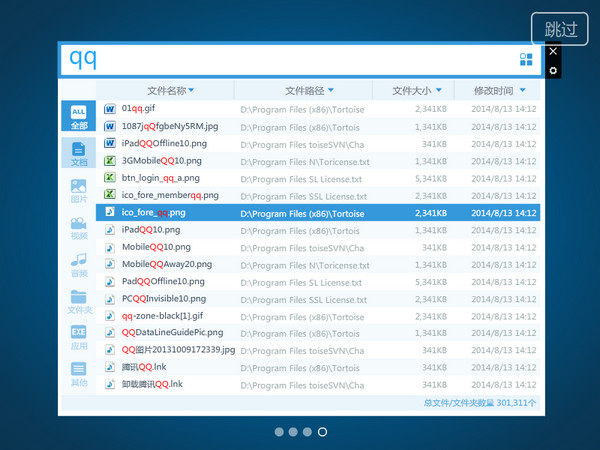
Task: Expand the 文件大小 column sort dropdown
Action: pyautogui.click(x=437, y=90)
